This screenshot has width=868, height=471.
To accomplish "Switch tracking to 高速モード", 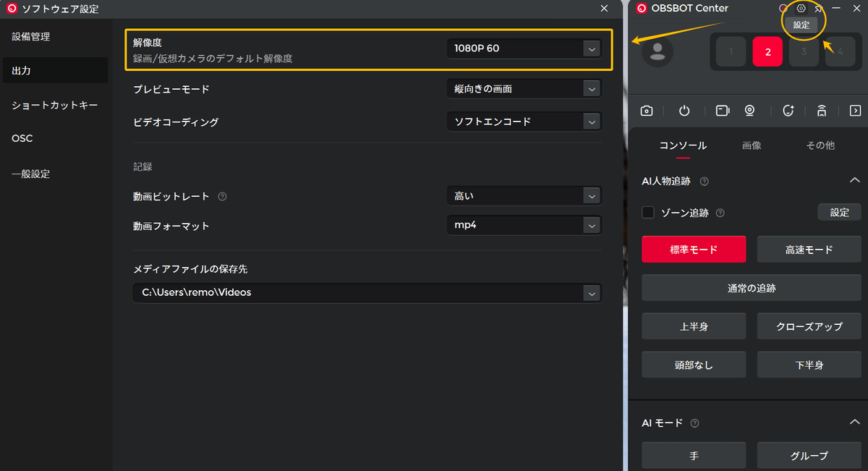I will [x=809, y=249].
